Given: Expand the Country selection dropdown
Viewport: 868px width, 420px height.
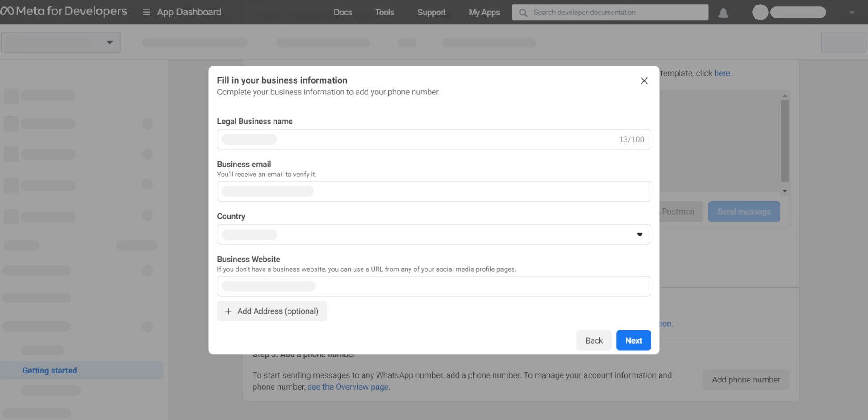Looking at the screenshot, I should click(639, 234).
